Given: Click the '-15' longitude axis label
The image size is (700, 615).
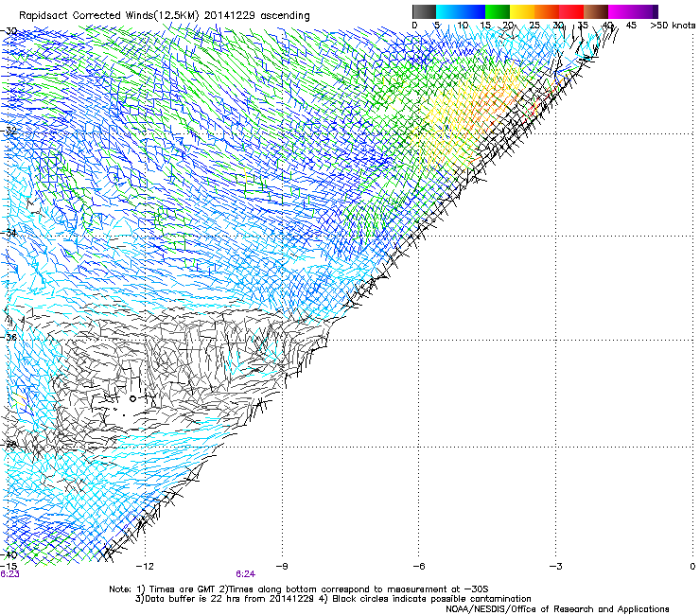Looking at the screenshot, I should [9, 567].
